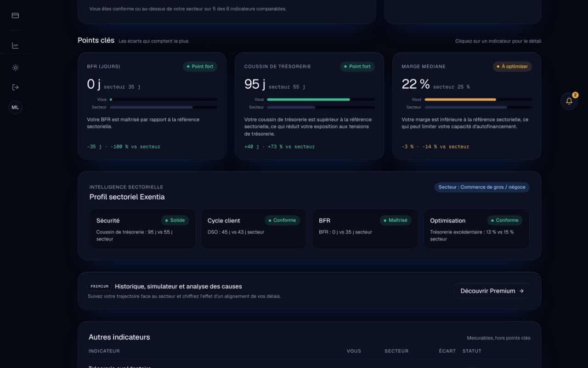Screen dimensions: 588x368
Task: Click Conforme badge in Cycle client tile
Action: (282, 220)
